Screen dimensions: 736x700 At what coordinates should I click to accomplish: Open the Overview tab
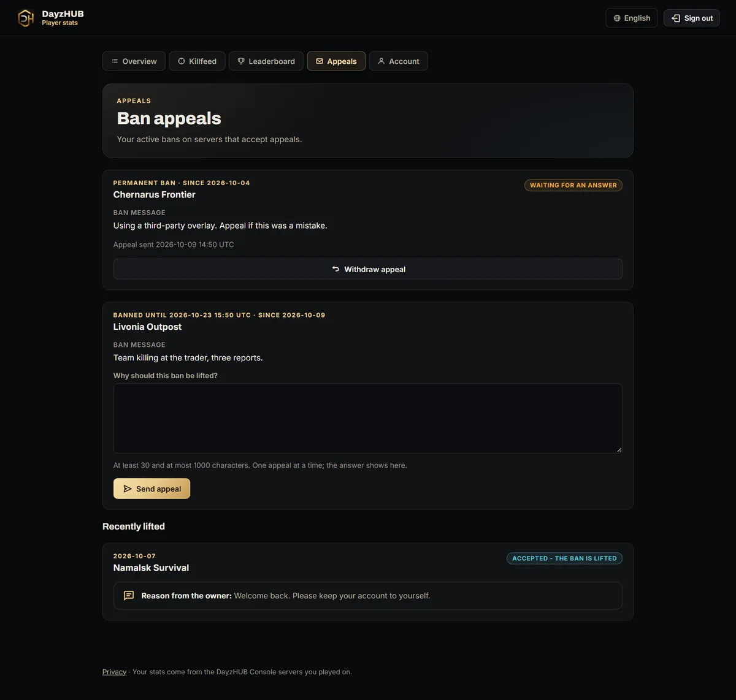(134, 61)
